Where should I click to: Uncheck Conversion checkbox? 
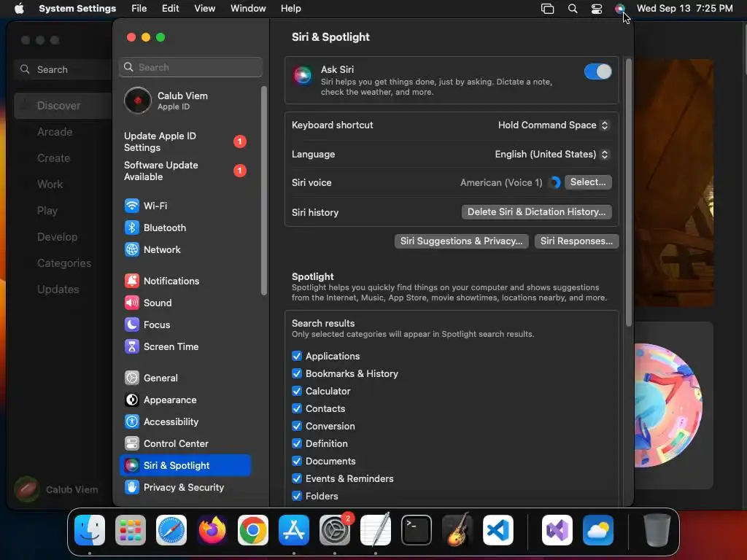click(x=297, y=426)
